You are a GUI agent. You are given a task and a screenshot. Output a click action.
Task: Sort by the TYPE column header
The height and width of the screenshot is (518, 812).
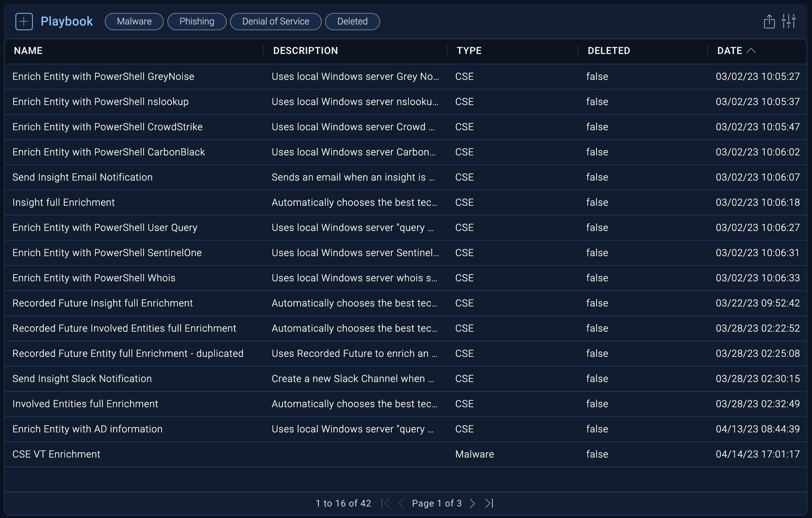point(469,51)
